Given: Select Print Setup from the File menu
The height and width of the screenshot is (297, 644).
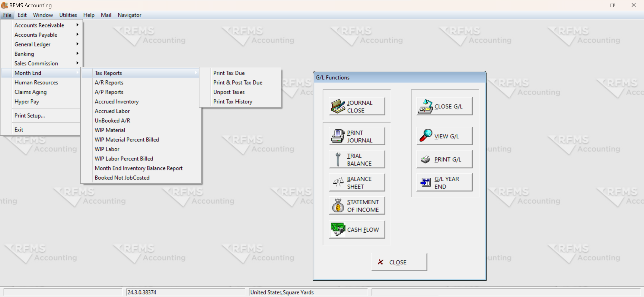Looking at the screenshot, I should coord(30,115).
